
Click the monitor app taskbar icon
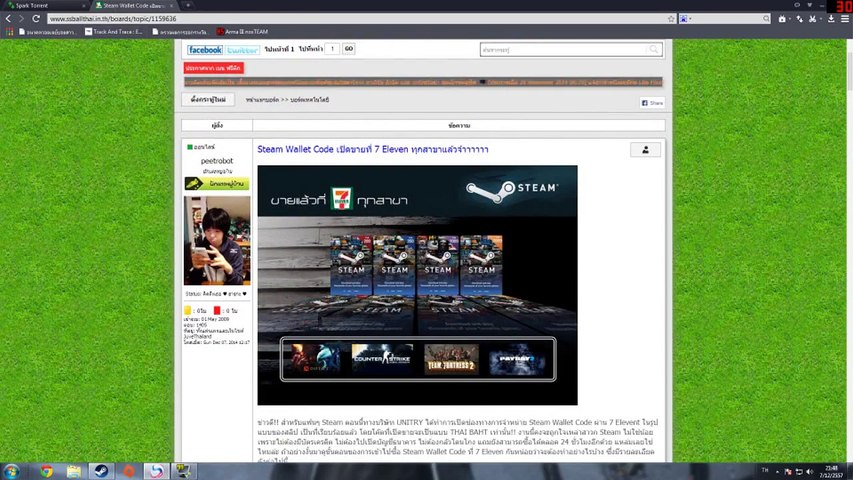click(x=183, y=471)
